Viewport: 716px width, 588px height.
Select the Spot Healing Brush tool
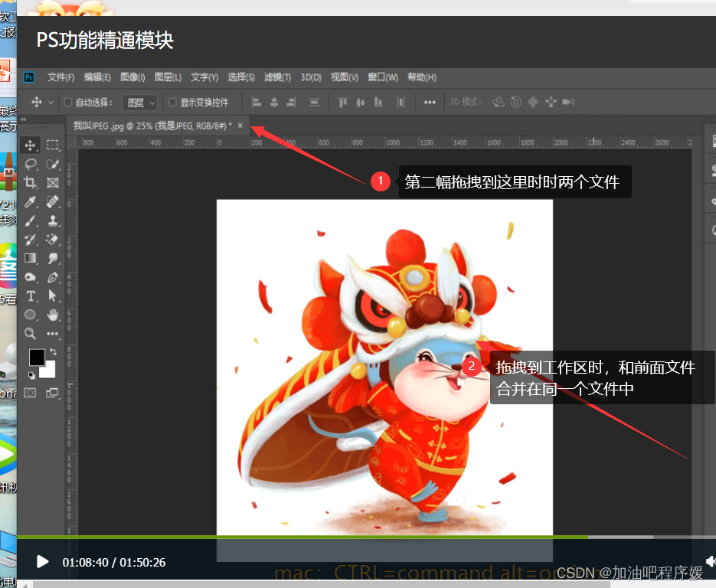tap(53, 201)
